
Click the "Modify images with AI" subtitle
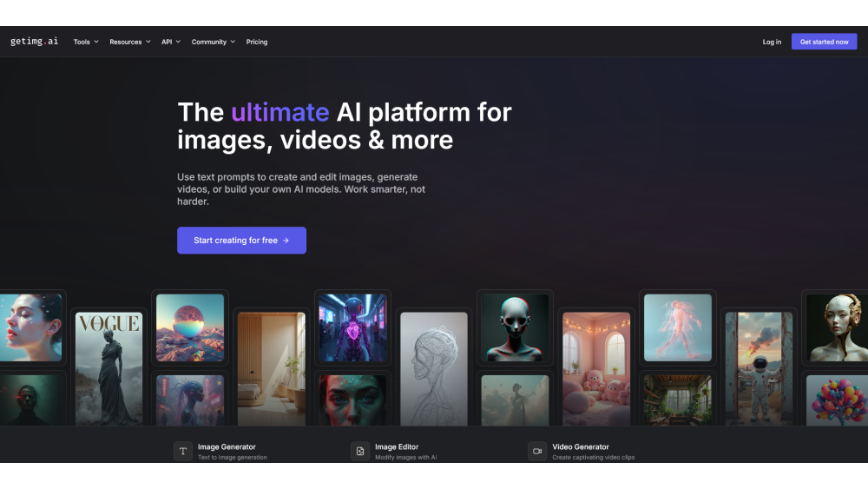405,458
